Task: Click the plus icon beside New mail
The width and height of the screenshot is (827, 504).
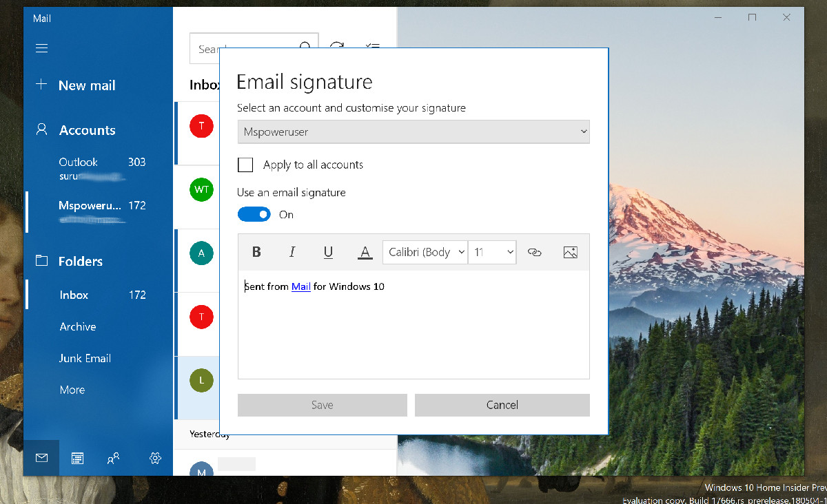Action: point(41,85)
